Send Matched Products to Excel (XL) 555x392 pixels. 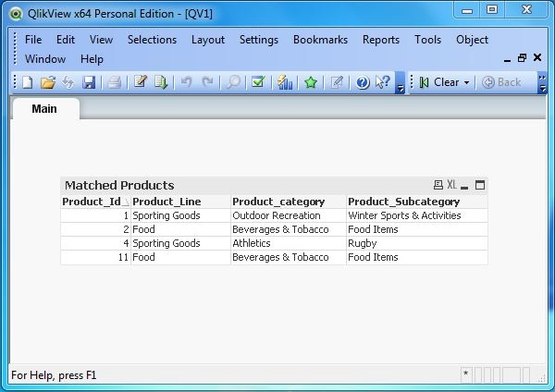click(x=451, y=185)
